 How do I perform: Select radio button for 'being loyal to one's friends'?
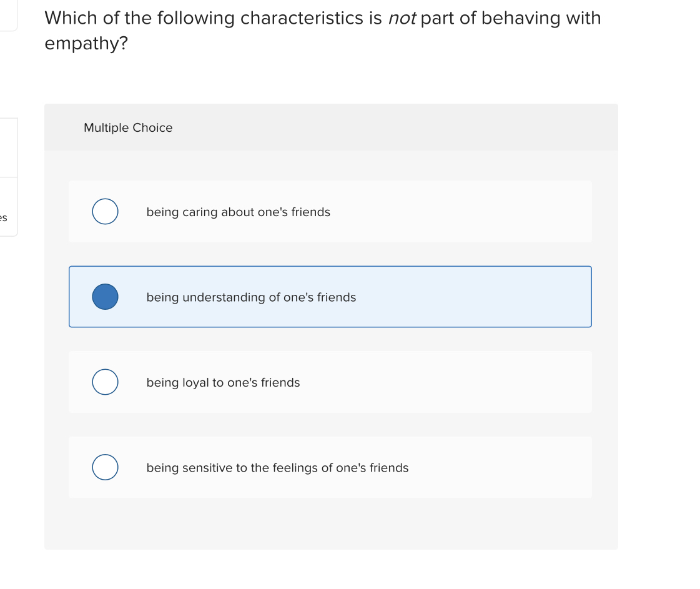105,382
